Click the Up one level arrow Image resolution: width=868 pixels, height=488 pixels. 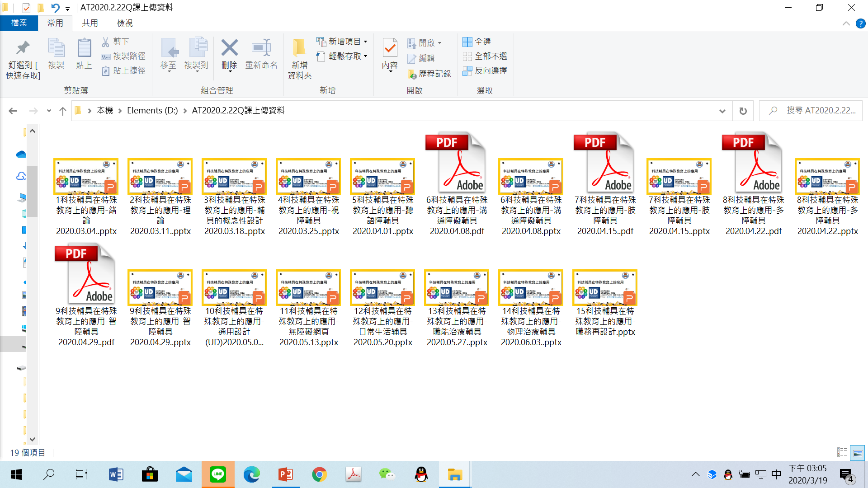(63, 111)
